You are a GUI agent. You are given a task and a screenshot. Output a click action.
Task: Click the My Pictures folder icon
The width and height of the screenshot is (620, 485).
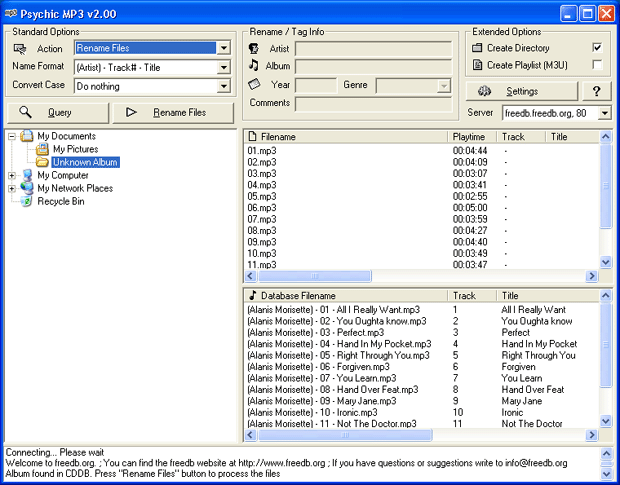(42, 149)
